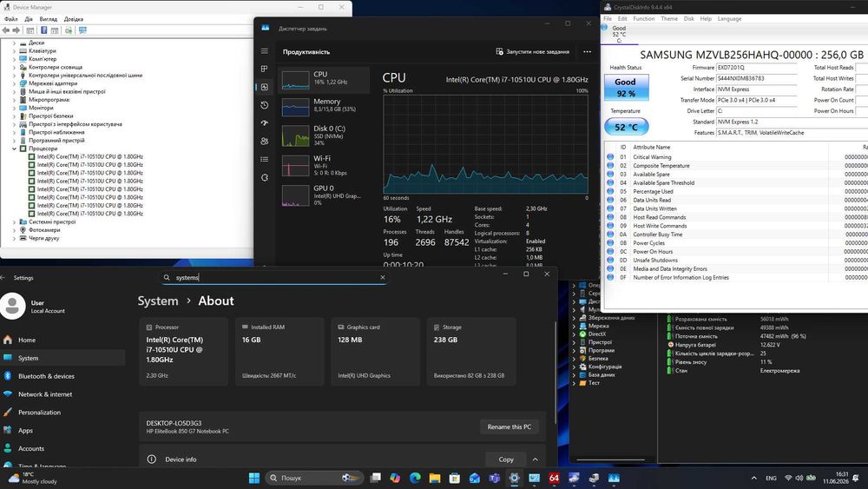Open the Вигляд menu in Device Manager
Screen dimensions: 868x489
tap(48, 19)
